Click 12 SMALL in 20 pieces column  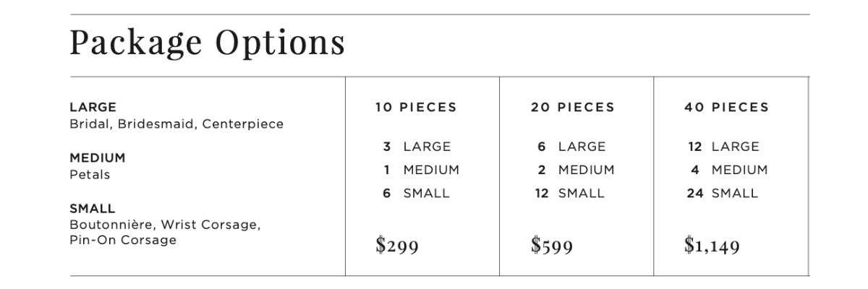(569, 193)
